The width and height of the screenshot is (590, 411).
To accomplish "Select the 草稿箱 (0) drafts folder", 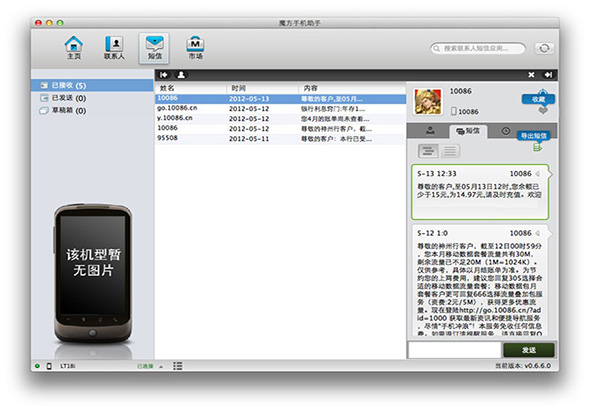I will tap(92, 111).
